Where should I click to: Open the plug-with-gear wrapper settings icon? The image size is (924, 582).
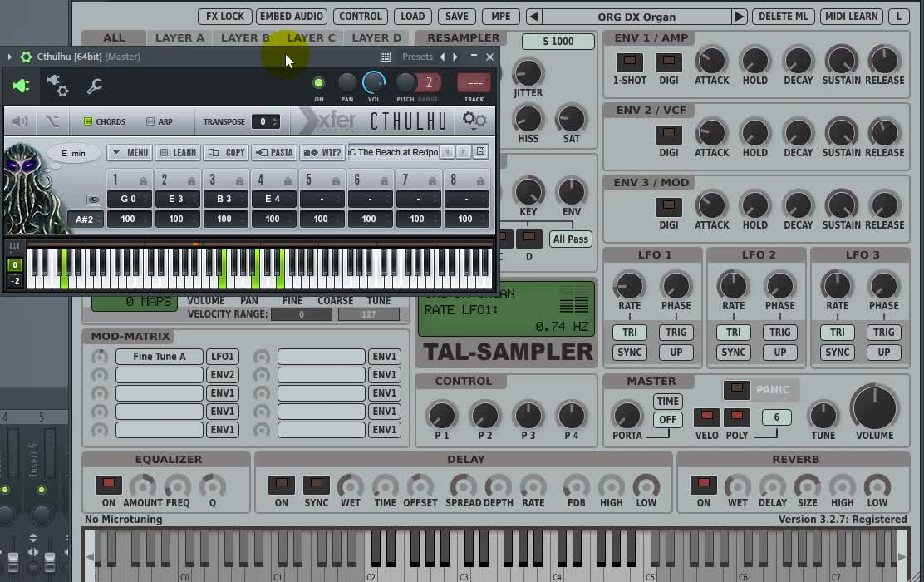click(58, 86)
